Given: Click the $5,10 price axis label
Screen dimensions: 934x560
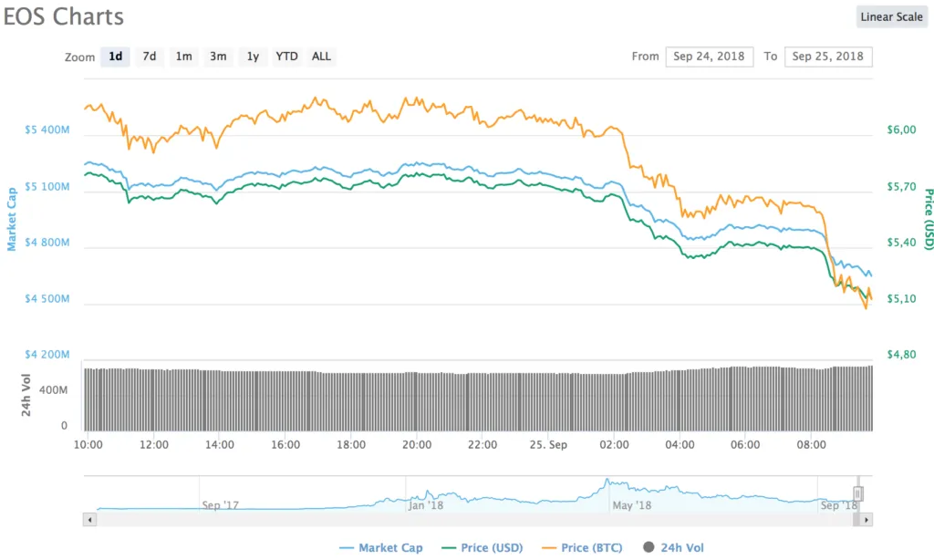Looking at the screenshot, I should pyautogui.click(x=901, y=298).
